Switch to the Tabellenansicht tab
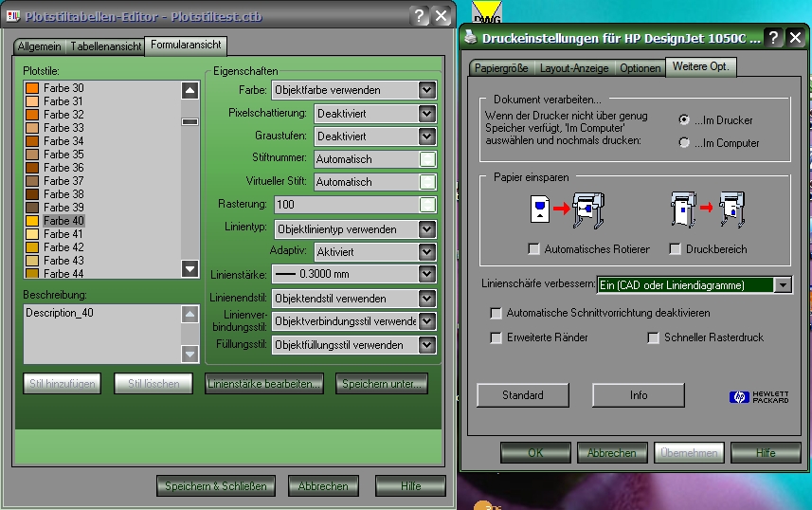Screen dimensions: 812x510 pyautogui.click(x=105, y=46)
